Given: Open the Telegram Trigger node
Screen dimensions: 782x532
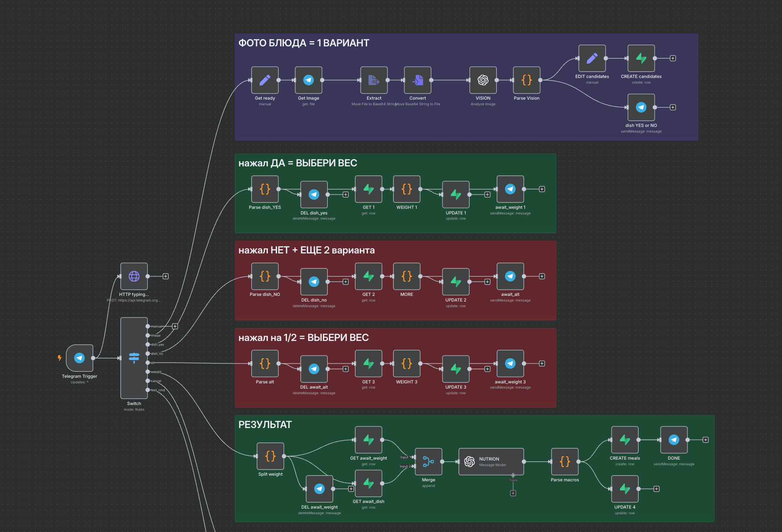Looking at the screenshot, I should (79, 358).
